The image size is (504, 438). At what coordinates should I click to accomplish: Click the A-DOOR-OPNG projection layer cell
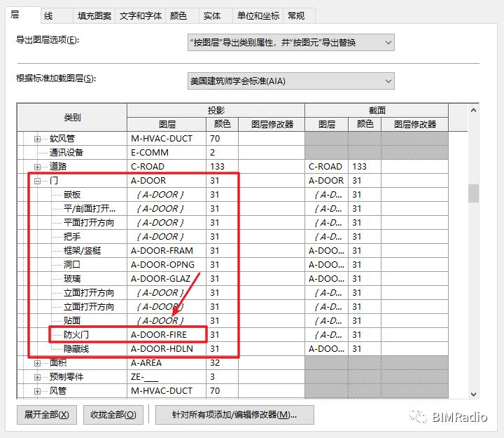click(167, 264)
